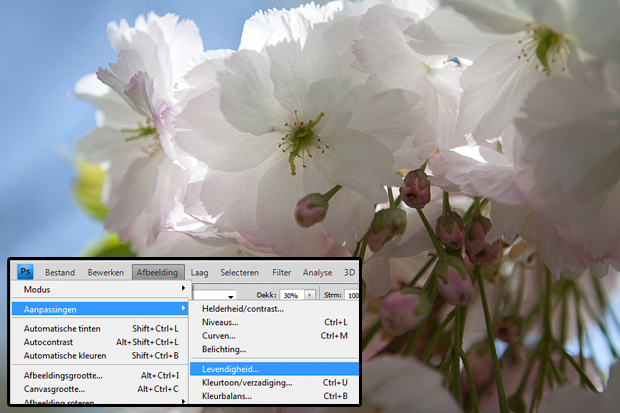Open Afbeeldingsgrootte dialog
This screenshot has height=413, width=620.
101,375
